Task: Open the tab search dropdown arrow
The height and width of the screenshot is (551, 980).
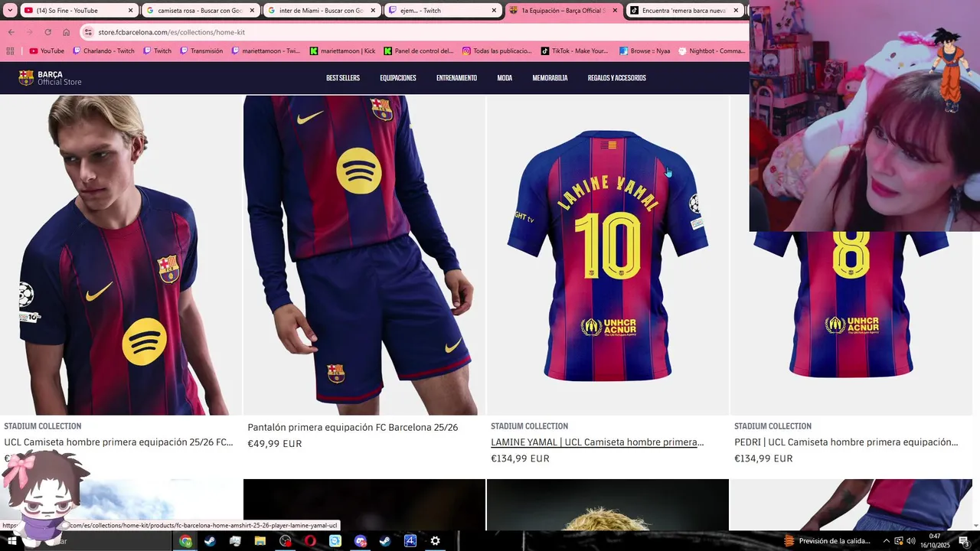Action: click(x=10, y=11)
